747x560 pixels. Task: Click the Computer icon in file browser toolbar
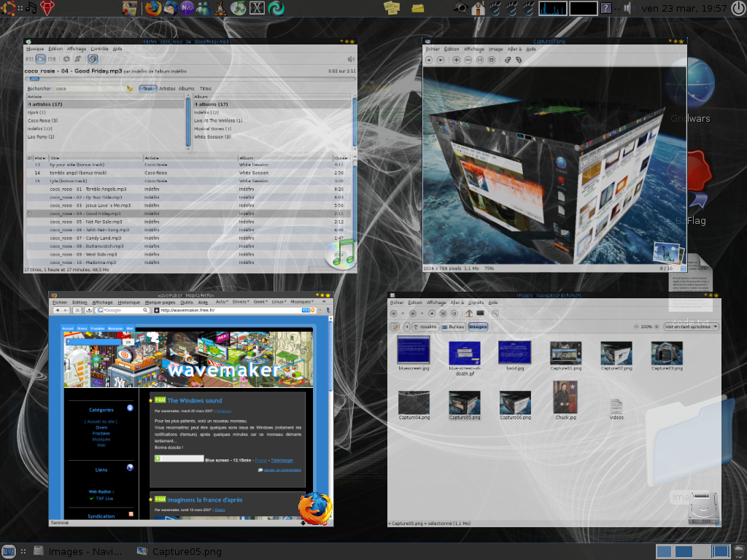click(480, 314)
